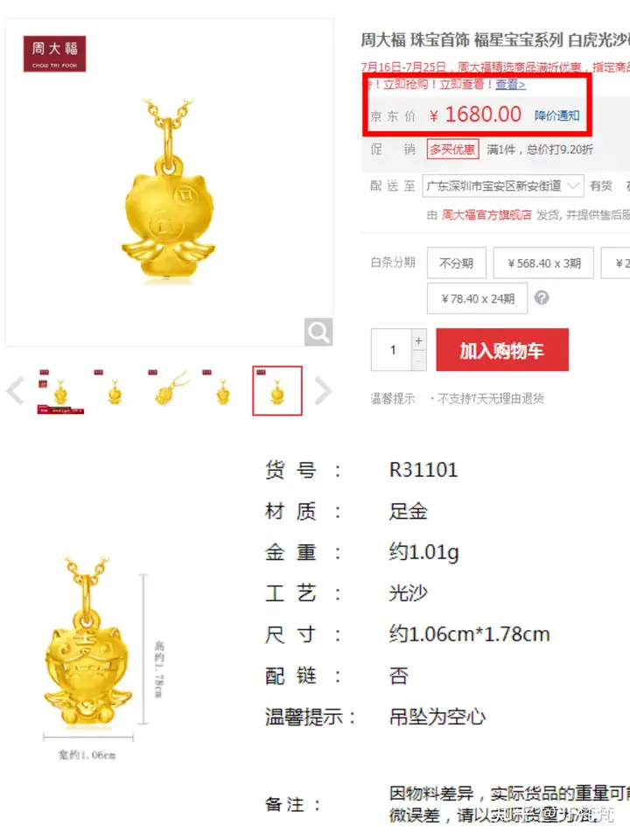Viewport: 630px width, 840px height.
Task: Click the magnifier zoom icon on product image
Action: click(318, 332)
